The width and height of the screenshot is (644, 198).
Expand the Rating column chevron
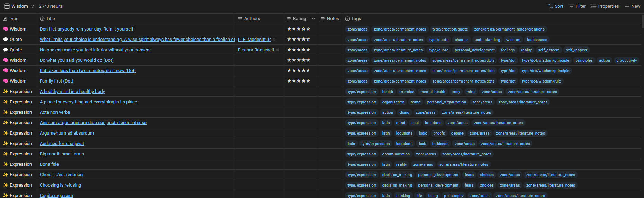coord(314,19)
